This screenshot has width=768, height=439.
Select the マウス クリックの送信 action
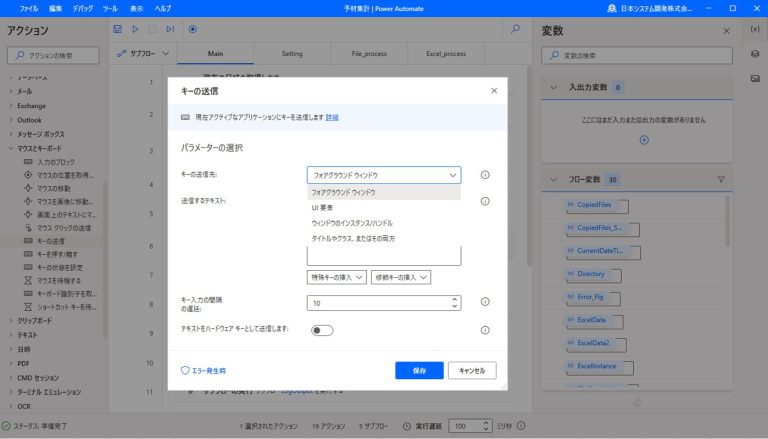click(x=64, y=228)
